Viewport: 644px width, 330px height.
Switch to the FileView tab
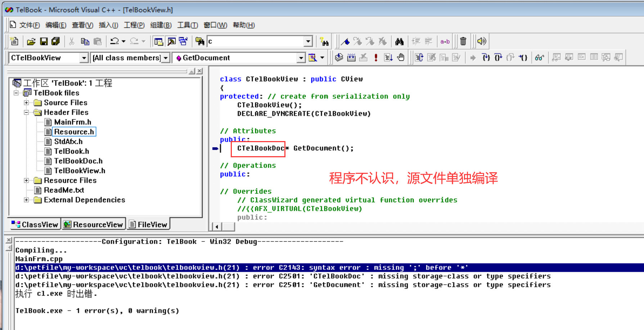[x=148, y=225]
